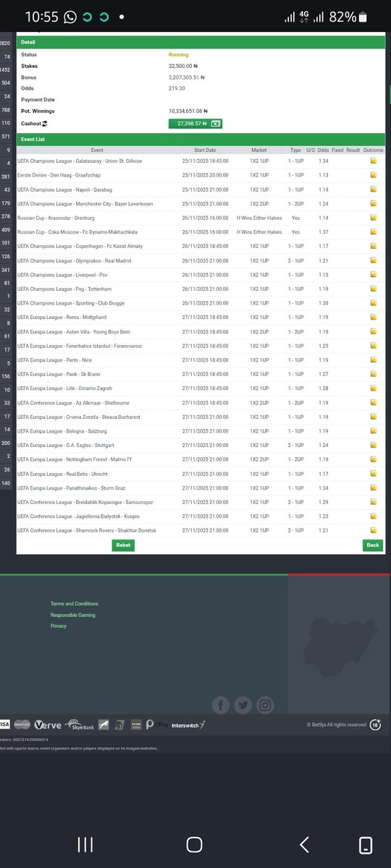Click the Start Date column header
Screen dimensions: 391x868
pyautogui.click(x=206, y=150)
